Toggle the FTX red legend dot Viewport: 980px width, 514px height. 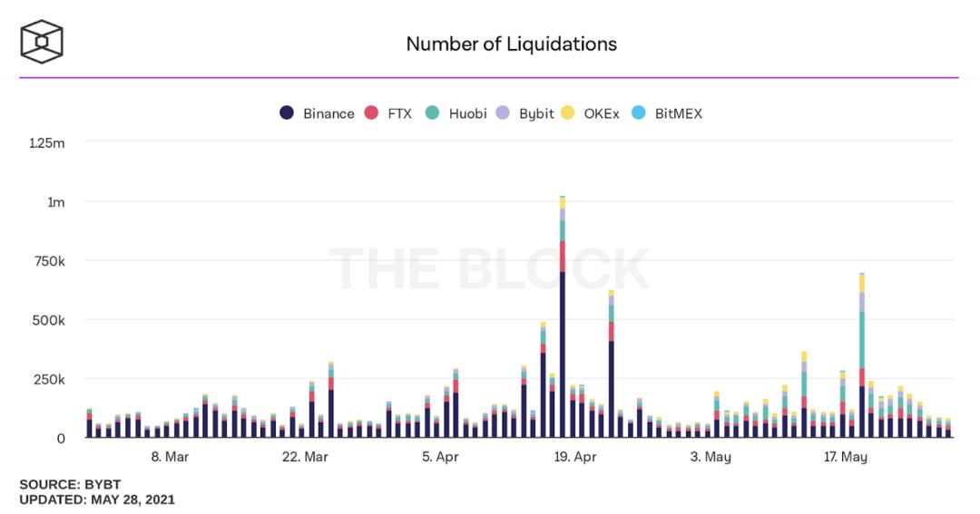[x=371, y=113]
